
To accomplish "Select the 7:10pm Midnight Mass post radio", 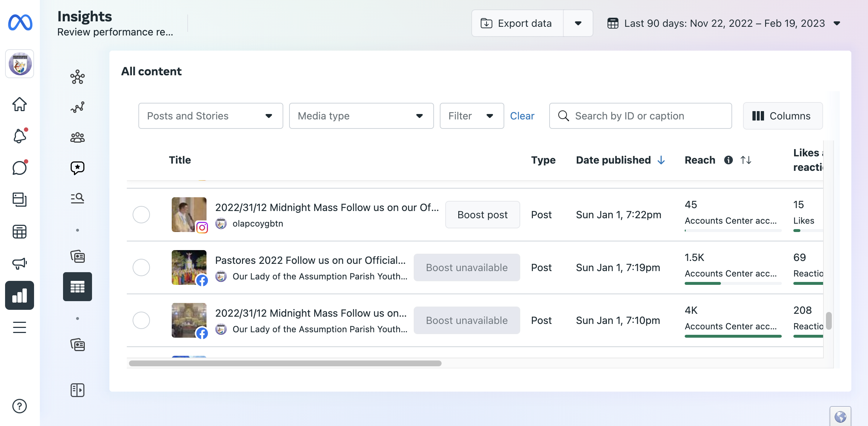I will point(141,320).
